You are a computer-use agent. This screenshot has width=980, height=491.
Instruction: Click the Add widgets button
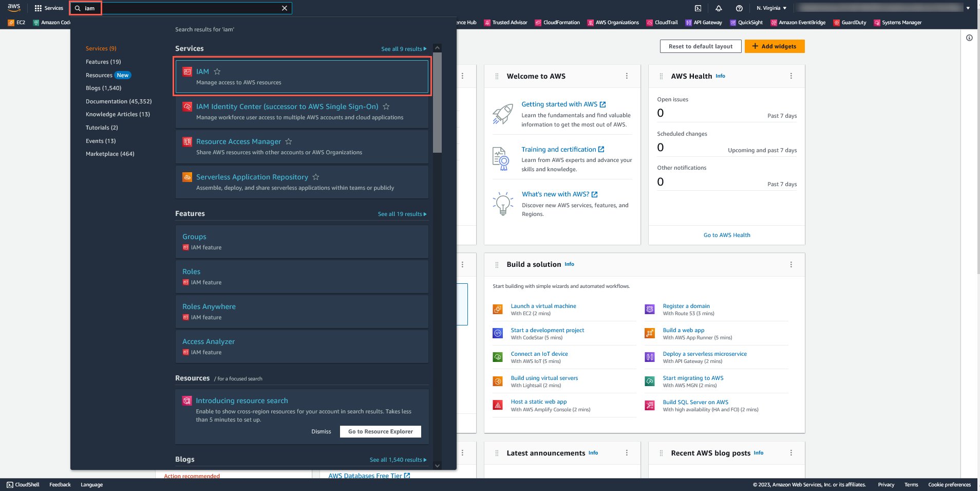click(774, 46)
